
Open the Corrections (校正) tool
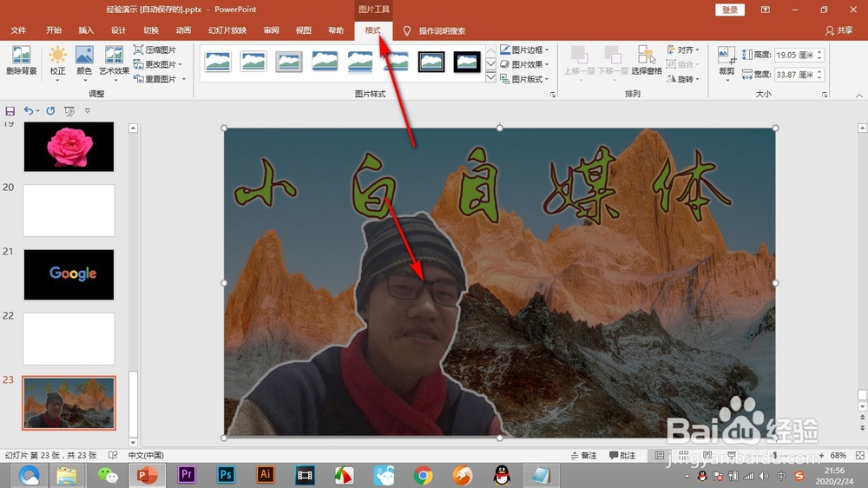[x=57, y=62]
